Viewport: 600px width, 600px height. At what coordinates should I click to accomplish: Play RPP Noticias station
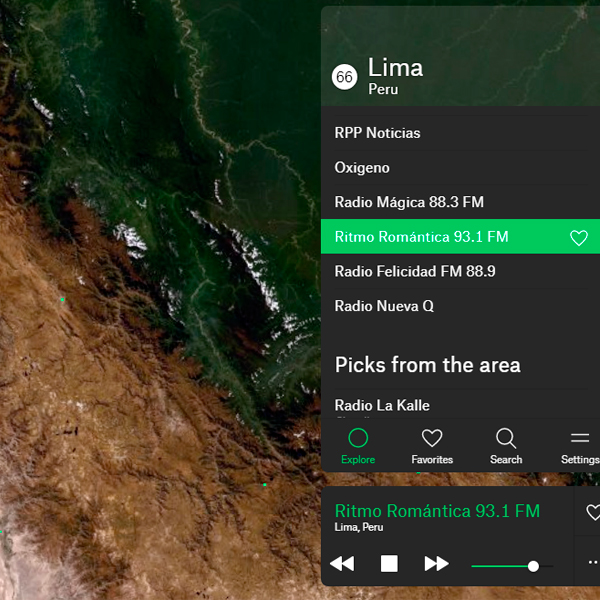coord(378,133)
